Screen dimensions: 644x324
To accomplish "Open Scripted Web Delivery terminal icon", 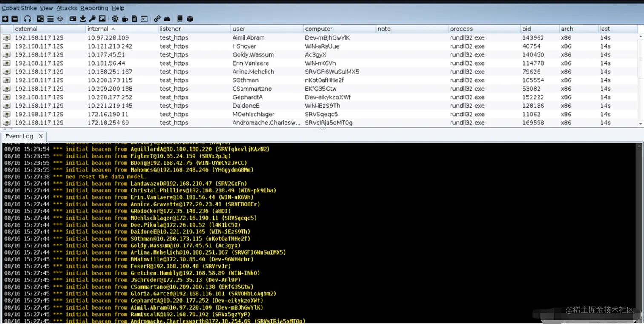I will pos(144,19).
